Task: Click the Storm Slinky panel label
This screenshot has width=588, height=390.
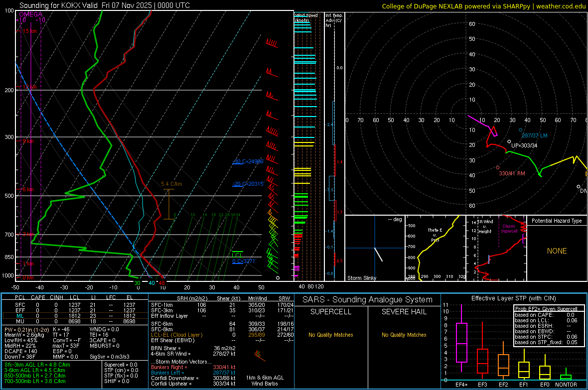Action: (361, 278)
